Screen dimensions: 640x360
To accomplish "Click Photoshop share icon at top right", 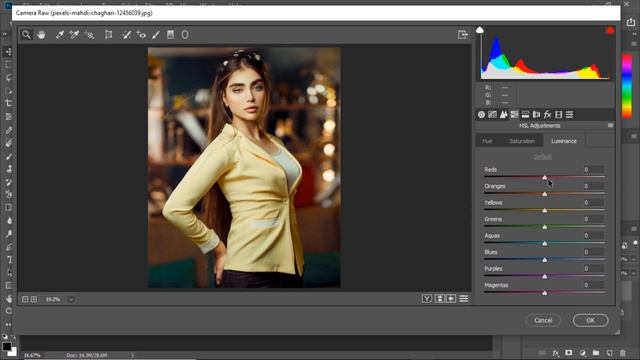I will tap(631, 22).
